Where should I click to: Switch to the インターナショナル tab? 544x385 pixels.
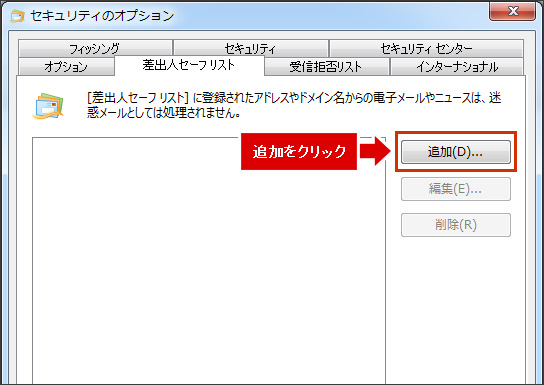[457, 67]
